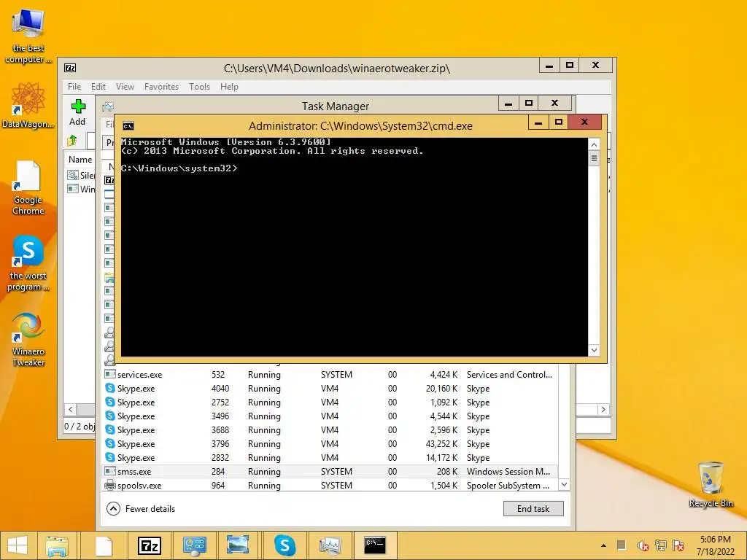Click the 7-Zip window title icon
The height and width of the screenshot is (560, 747).
click(70, 68)
